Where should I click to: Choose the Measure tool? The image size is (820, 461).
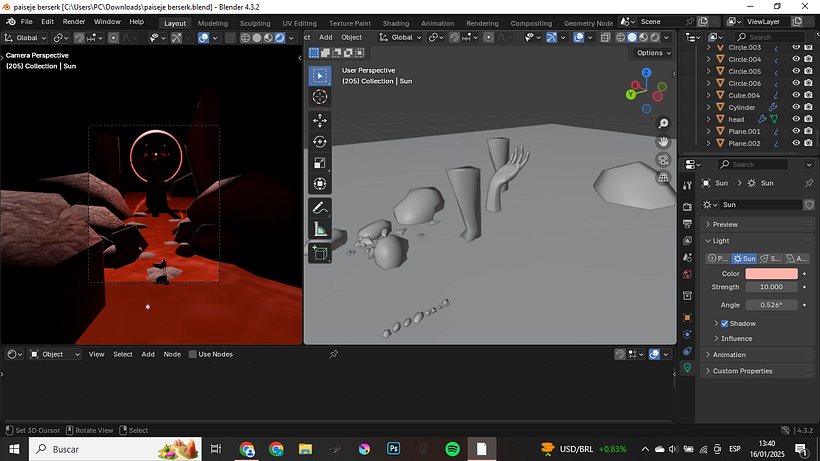320,230
